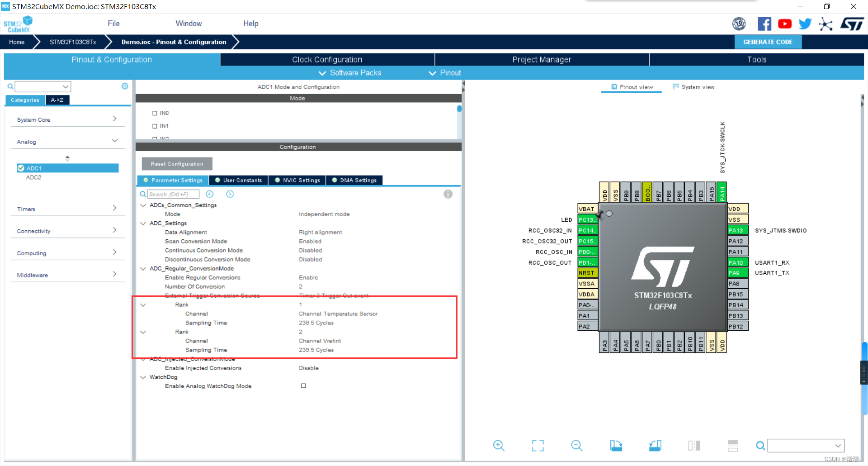Toggle the split vertical view icon

(x=694, y=446)
